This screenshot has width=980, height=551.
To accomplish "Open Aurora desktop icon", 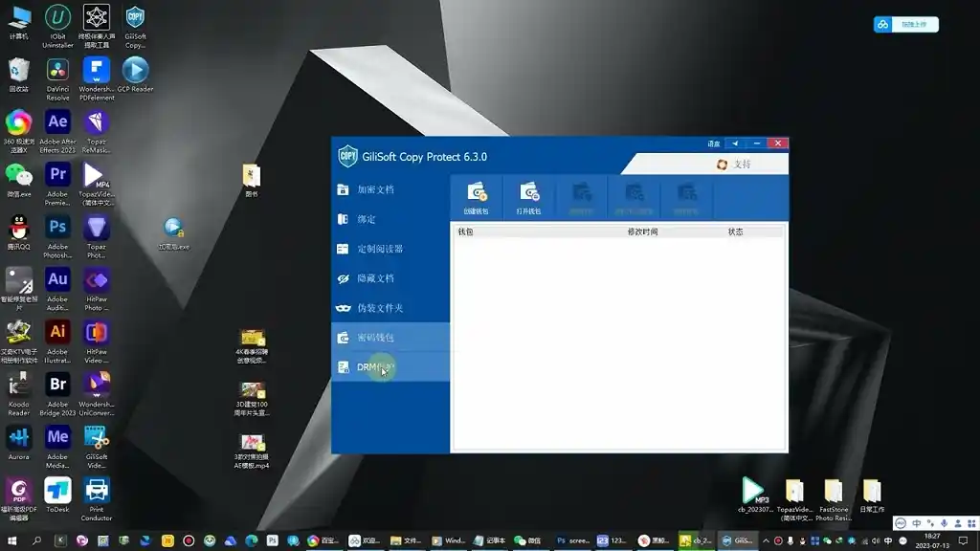I will 19,443.
